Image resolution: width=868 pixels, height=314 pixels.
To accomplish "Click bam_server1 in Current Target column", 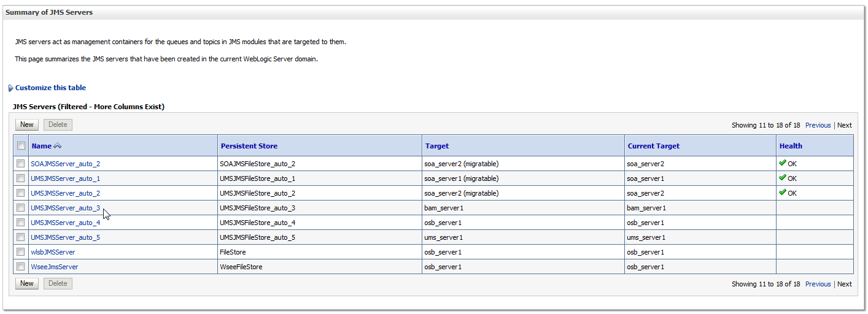I will [646, 208].
